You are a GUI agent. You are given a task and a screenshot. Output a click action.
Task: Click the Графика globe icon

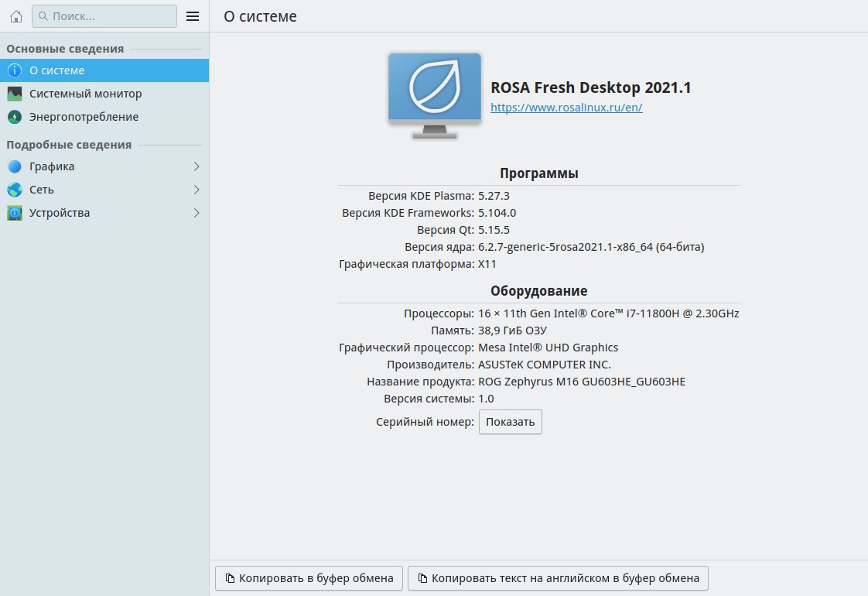pos(15,166)
